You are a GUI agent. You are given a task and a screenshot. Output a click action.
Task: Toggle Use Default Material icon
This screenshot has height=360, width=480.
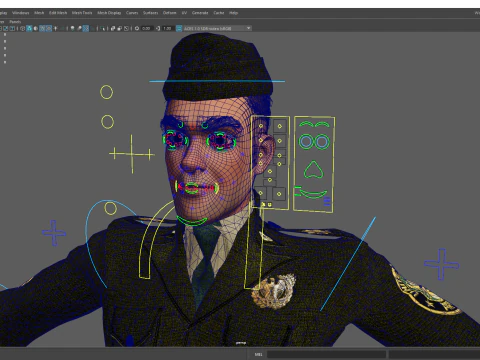click(36, 28)
